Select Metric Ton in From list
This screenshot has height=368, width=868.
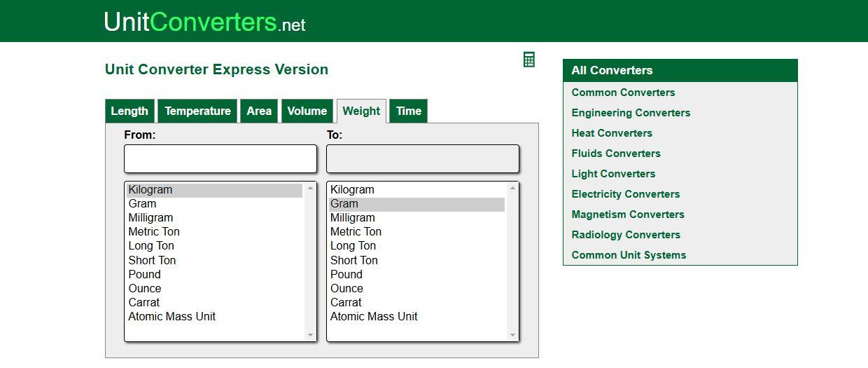(x=154, y=231)
